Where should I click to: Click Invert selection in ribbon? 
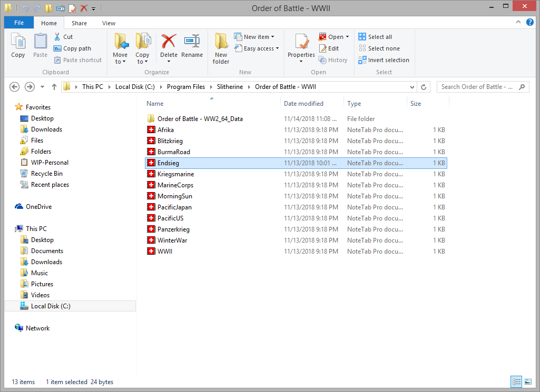pos(384,60)
